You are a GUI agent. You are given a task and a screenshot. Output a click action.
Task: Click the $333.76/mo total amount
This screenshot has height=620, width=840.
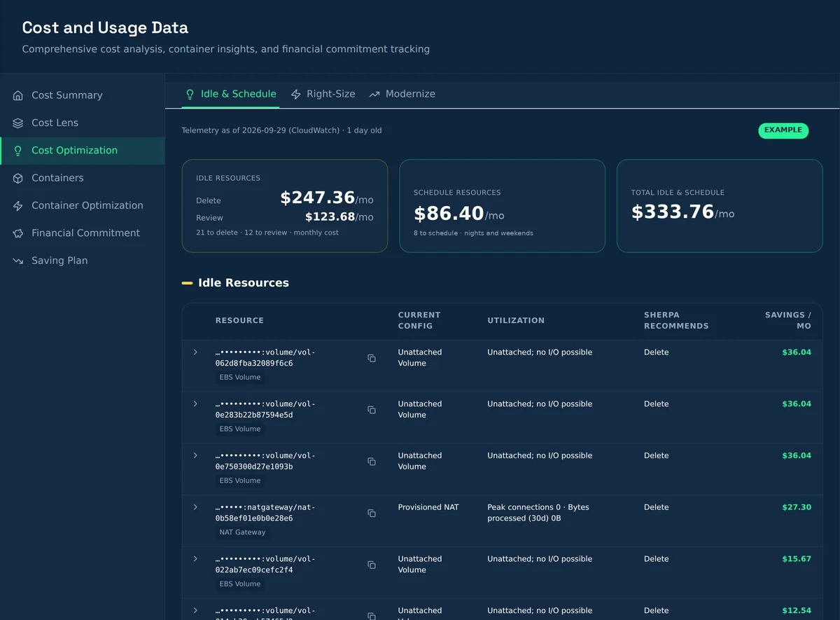(683, 212)
